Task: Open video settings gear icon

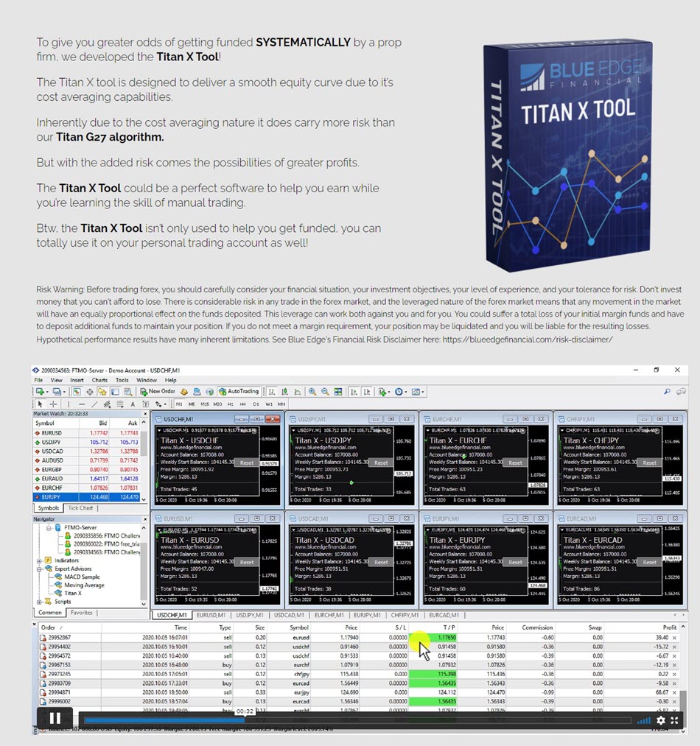Action: [660, 720]
